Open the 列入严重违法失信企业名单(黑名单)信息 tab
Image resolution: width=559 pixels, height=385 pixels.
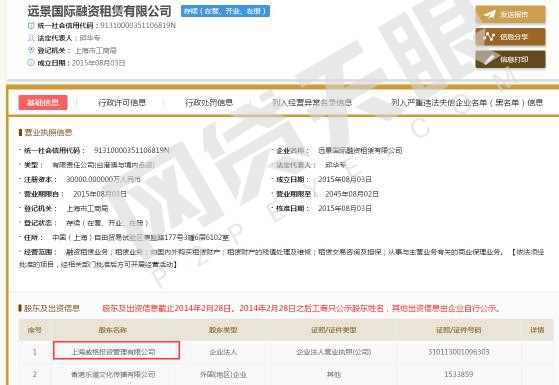coord(467,103)
